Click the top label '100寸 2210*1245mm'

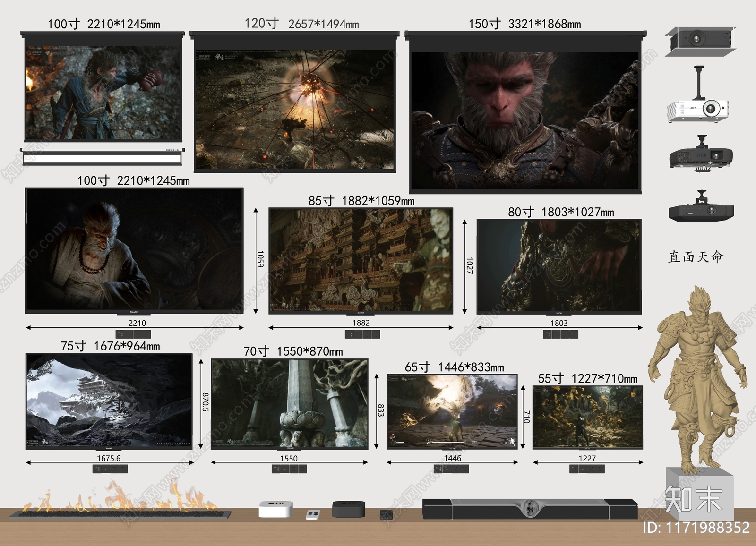pyautogui.click(x=104, y=24)
